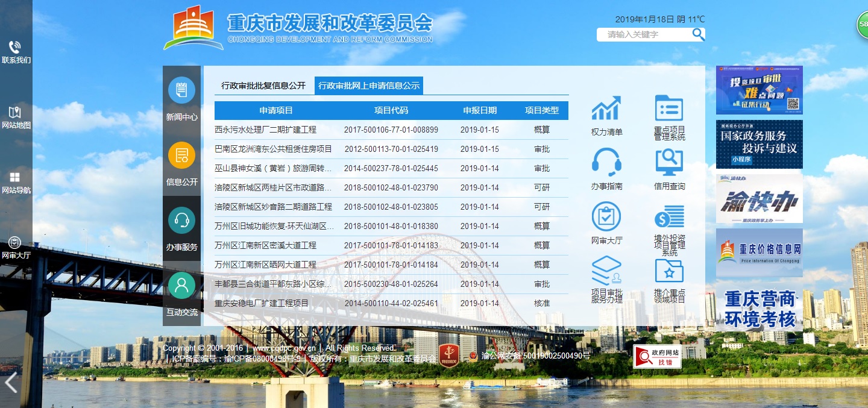The image size is (868, 408).
Task: Expand the left-side arrow chevron
Action: pos(11,383)
